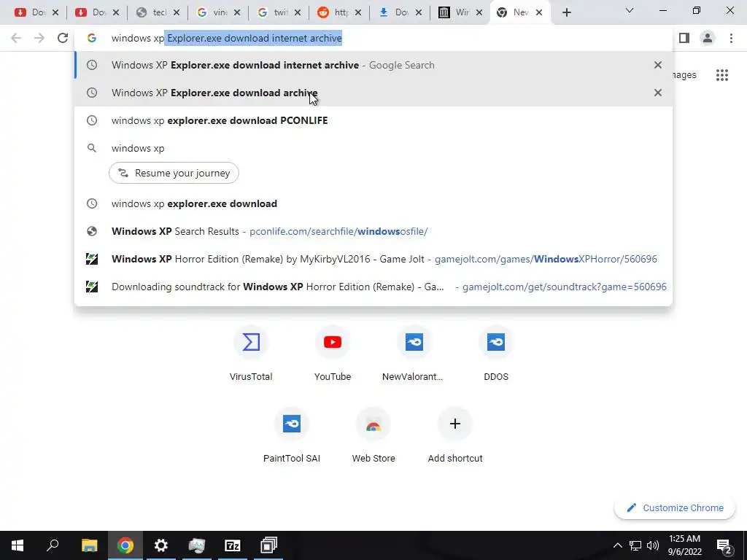Open the YouTube shortcut

tap(333, 353)
